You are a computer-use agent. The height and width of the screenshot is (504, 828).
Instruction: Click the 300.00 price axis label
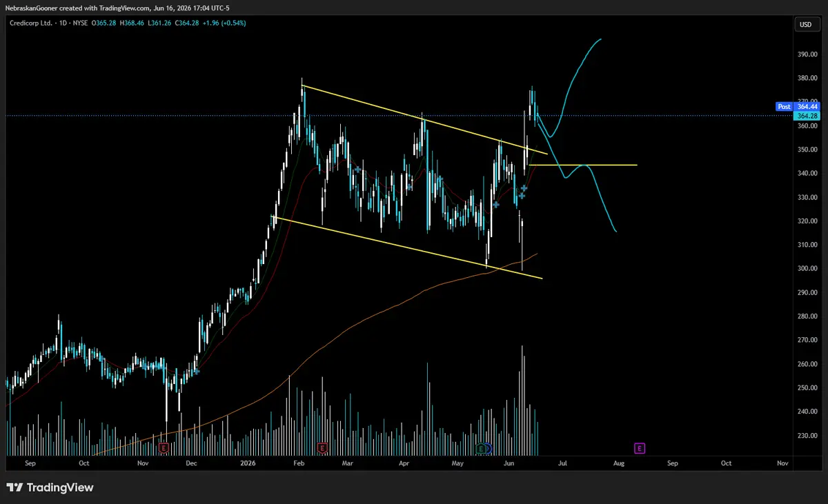(x=807, y=269)
